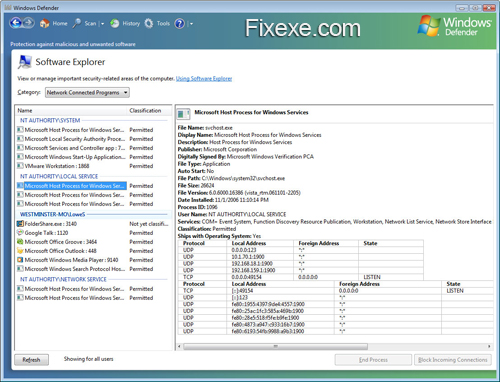Open Help options dropdown arrow
The width and height of the screenshot is (500, 382).
click(191, 24)
